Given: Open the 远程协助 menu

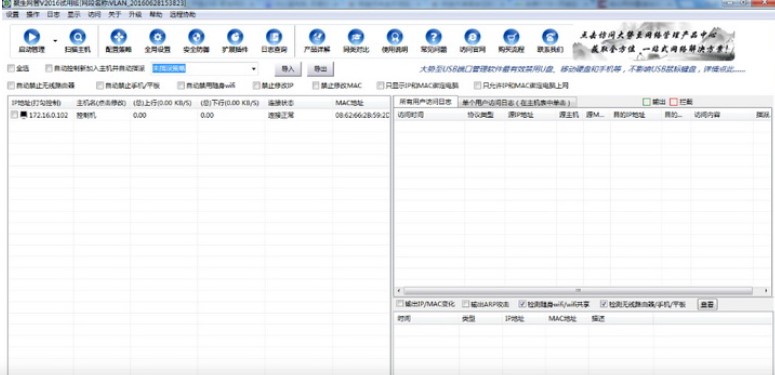Looking at the screenshot, I should pos(182,15).
